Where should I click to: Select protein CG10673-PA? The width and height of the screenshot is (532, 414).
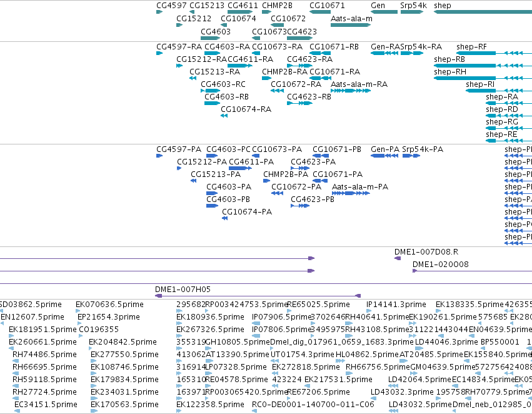pos(256,156)
